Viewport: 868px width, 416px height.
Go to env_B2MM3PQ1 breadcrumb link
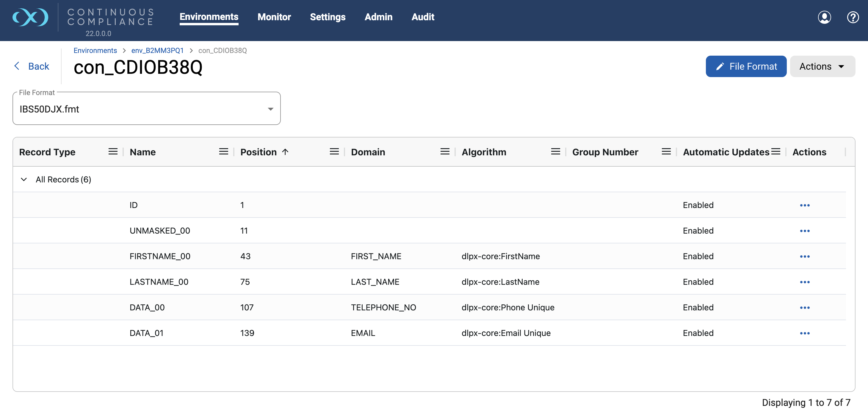pyautogui.click(x=157, y=51)
